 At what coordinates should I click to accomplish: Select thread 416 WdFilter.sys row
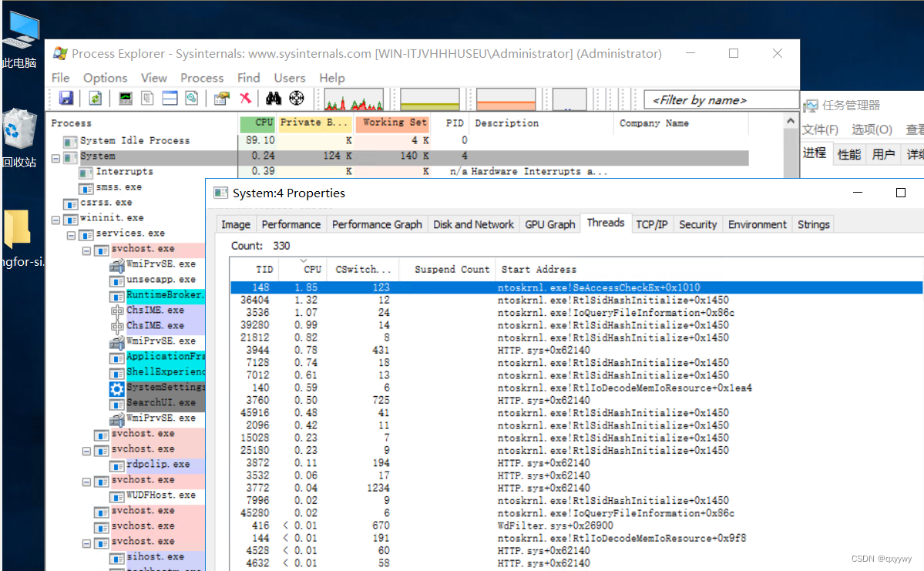pos(576,526)
